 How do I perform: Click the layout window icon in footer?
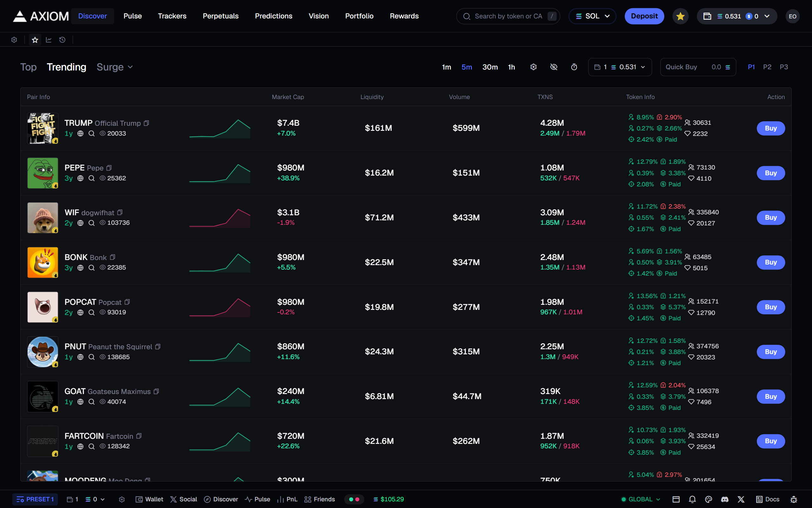coord(676,499)
